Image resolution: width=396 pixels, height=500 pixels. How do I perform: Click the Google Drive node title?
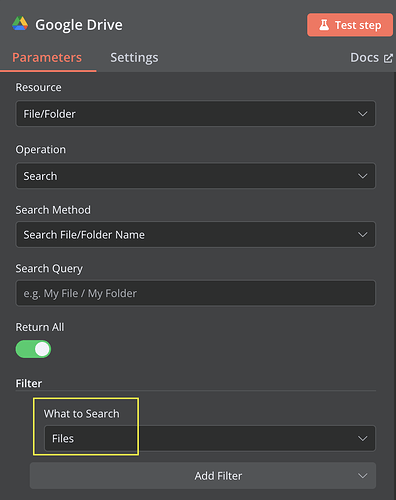[x=79, y=25]
